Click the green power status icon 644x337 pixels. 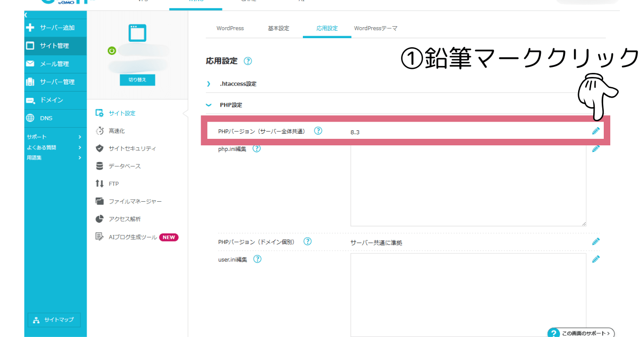tap(112, 50)
